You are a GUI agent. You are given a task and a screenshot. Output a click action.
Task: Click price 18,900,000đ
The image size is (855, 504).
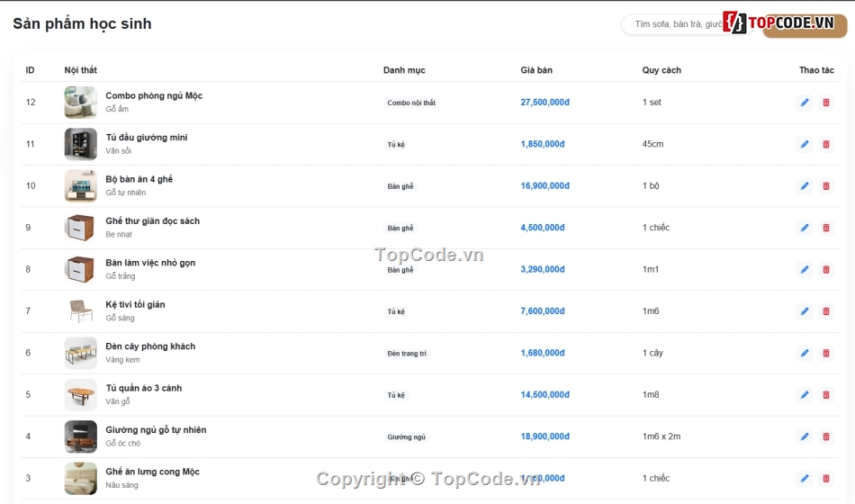544,436
